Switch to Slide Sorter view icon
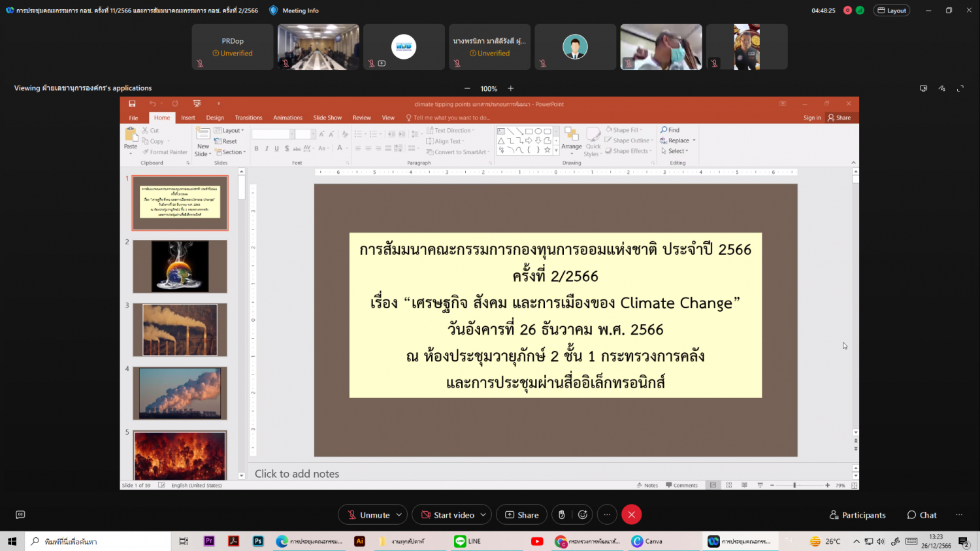Screen dimensions: 980x551 [x=728, y=486]
